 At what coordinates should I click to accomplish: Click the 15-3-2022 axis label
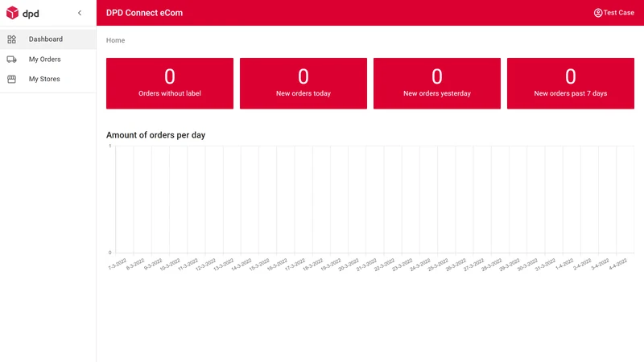(x=259, y=265)
